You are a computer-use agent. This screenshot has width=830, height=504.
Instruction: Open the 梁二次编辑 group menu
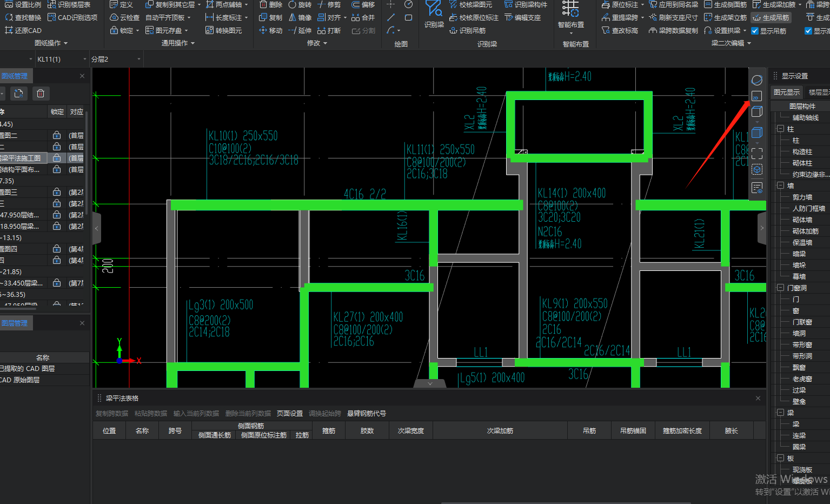pos(731,43)
